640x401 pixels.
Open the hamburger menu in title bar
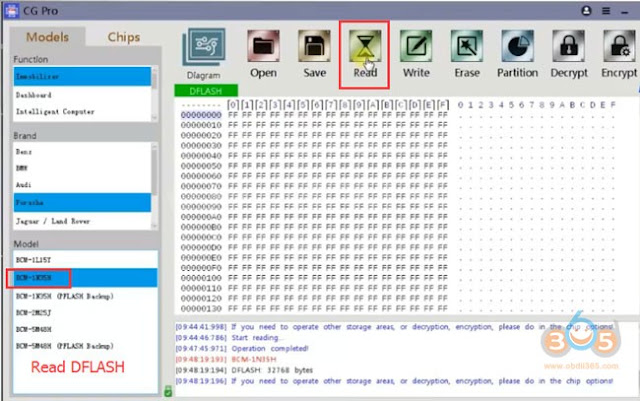click(606, 11)
